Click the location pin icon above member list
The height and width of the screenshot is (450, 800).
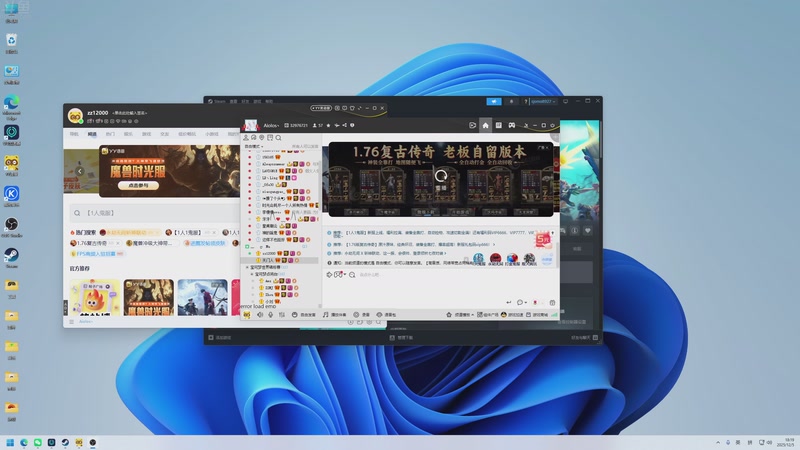(262, 138)
